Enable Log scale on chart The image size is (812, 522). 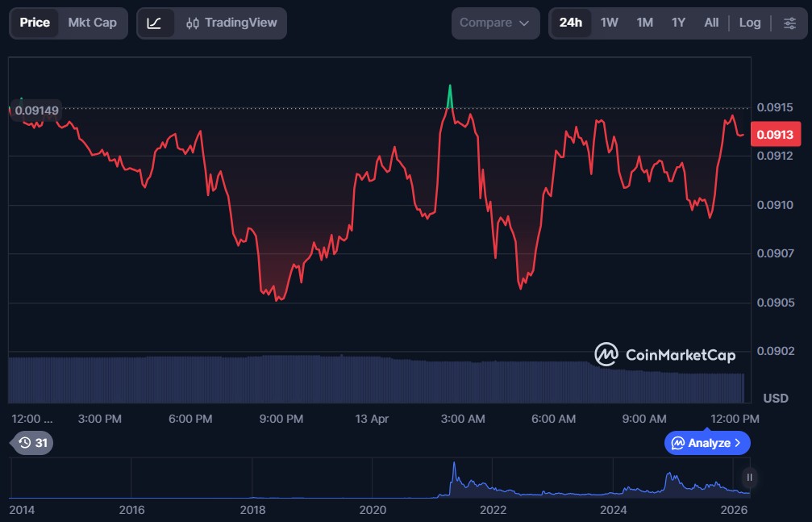click(x=750, y=23)
